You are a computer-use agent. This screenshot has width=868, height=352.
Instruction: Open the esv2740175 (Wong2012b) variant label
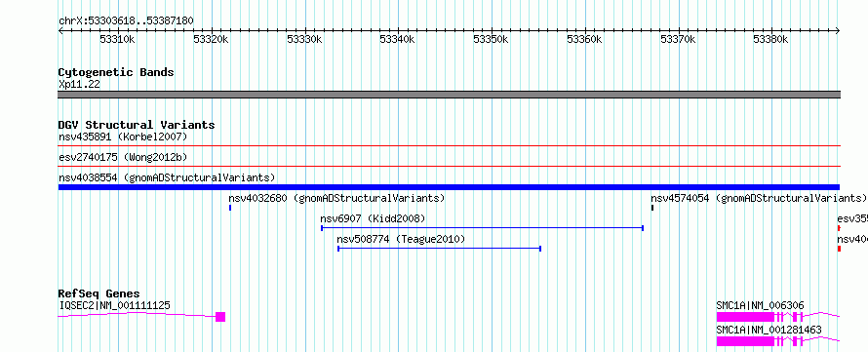119,157
